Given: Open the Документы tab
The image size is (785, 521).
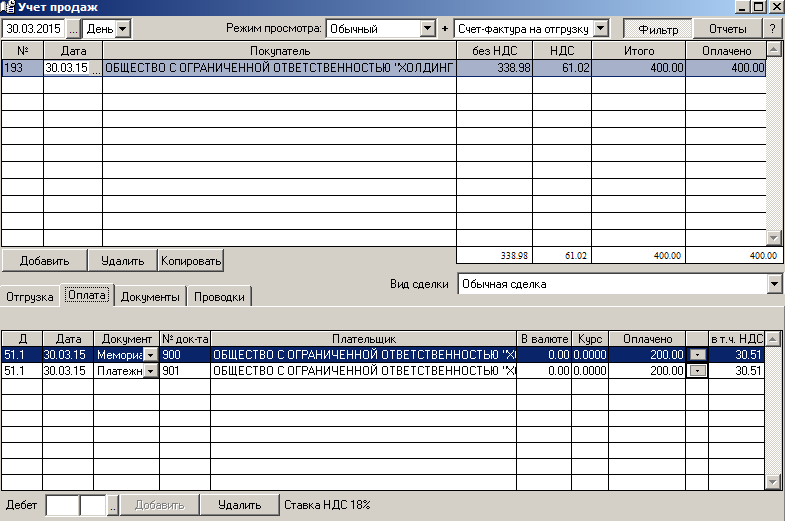Looking at the screenshot, I should coord(150,297).
